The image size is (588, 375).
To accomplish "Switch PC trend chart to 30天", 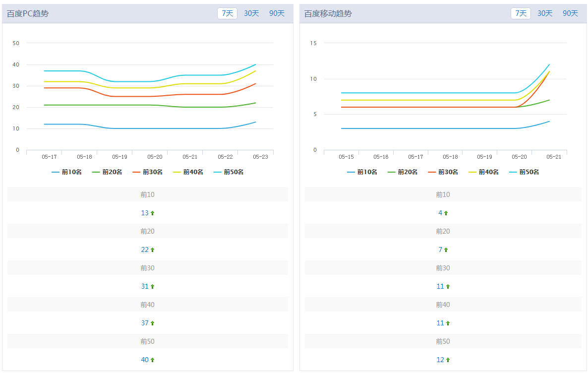I will [x=251, y=13].
